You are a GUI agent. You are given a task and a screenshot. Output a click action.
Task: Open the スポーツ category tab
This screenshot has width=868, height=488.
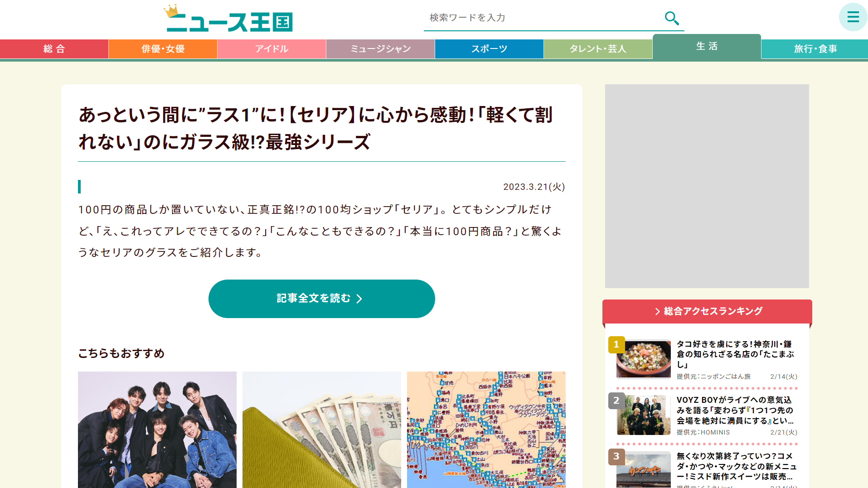tap(490, 49)
